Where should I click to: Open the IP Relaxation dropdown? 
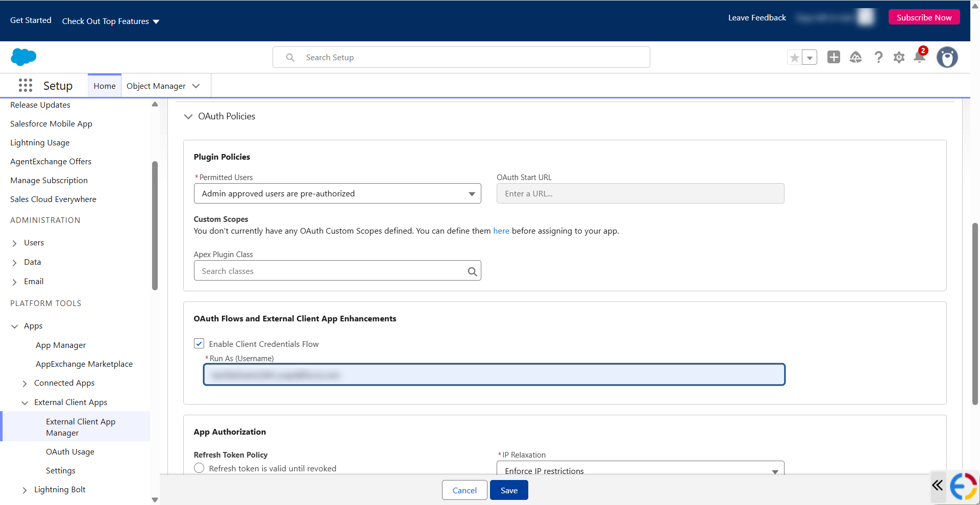click(x=640, y=469)
